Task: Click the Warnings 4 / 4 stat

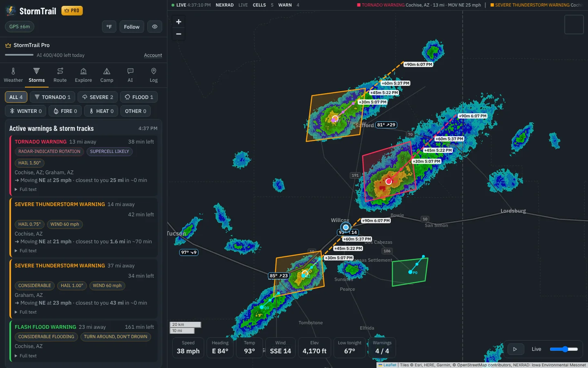Action: pos(382,348)
